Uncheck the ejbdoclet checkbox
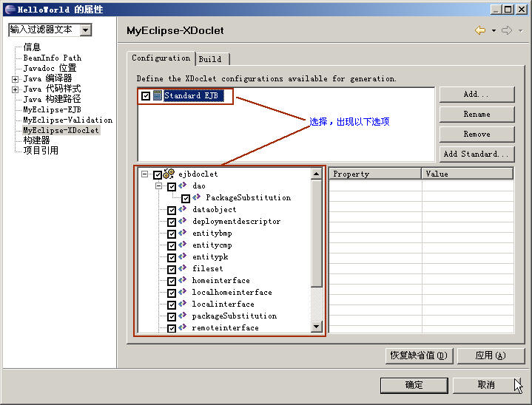The height and width of the screenshot is (405, 532). tap(158, 175)
